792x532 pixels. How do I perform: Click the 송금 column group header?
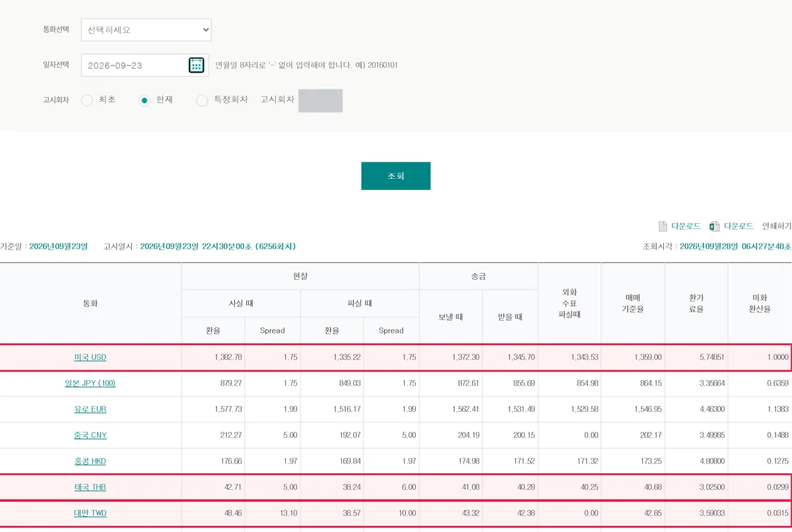click(478, 277)
